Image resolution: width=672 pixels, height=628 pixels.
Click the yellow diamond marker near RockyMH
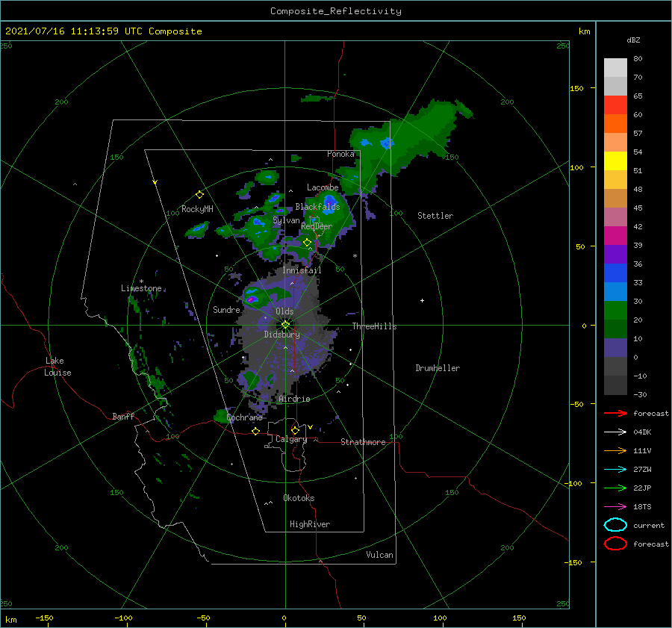click(199, 195)
